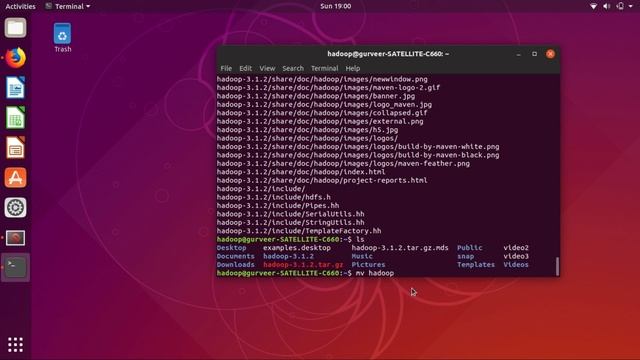This screenshot has height=360, width=640.
Task: Close the terminal window
Action: point(550,54)
